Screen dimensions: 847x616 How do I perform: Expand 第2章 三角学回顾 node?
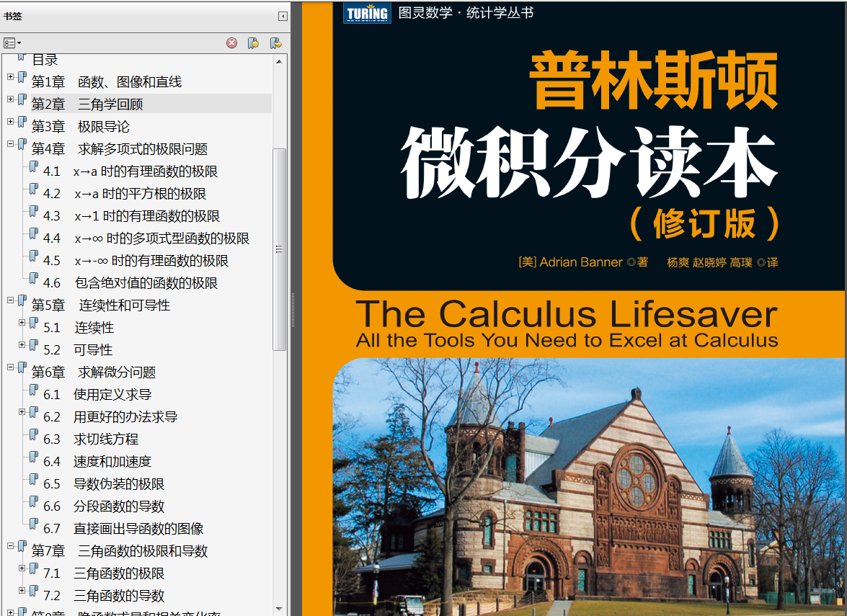pos(10,99)
